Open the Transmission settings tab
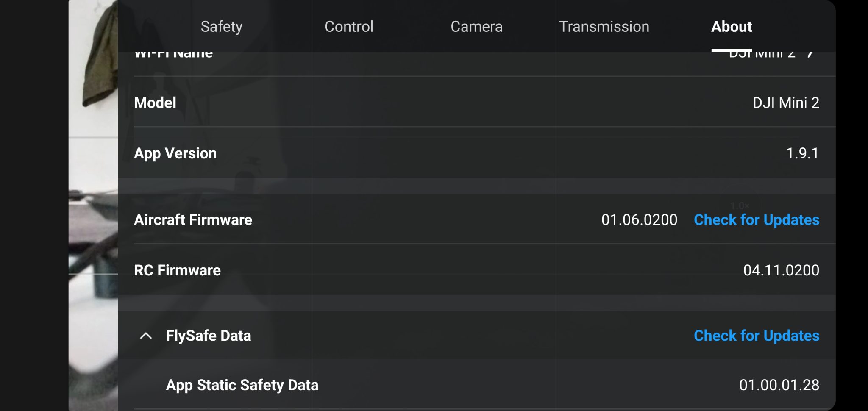The height and width of the screenshot is (411, 868). click(604, 26)
